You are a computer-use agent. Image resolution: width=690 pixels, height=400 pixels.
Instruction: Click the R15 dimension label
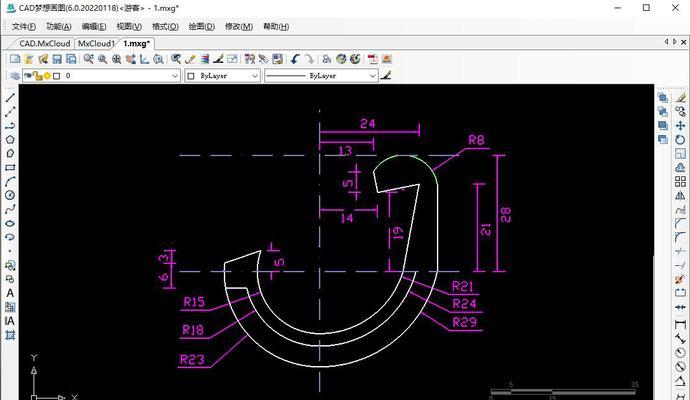[x=194, y=302]
